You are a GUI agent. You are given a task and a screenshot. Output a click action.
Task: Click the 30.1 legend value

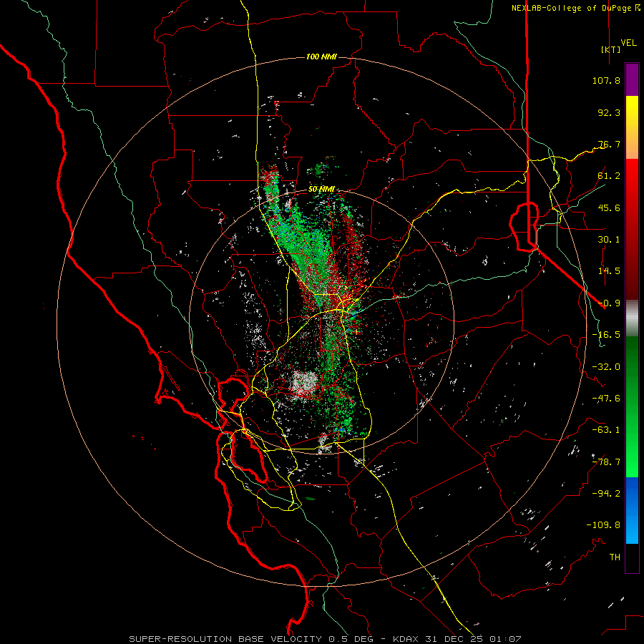click(609, 240)
